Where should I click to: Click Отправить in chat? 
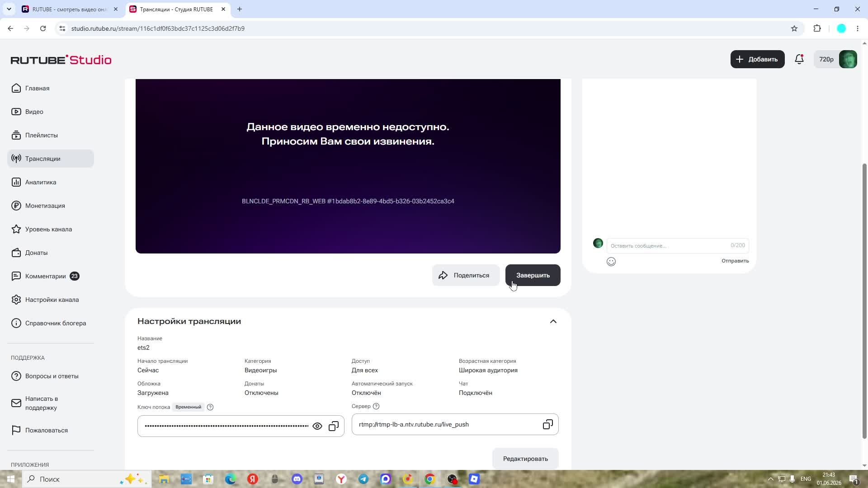735,261
